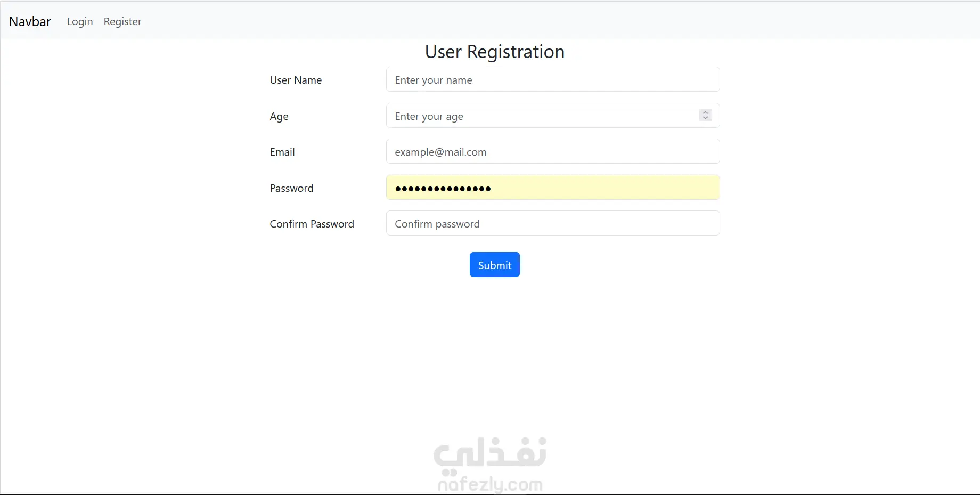980x495 pixels.
Task: Open the Login page link
Action: (80, 21)
